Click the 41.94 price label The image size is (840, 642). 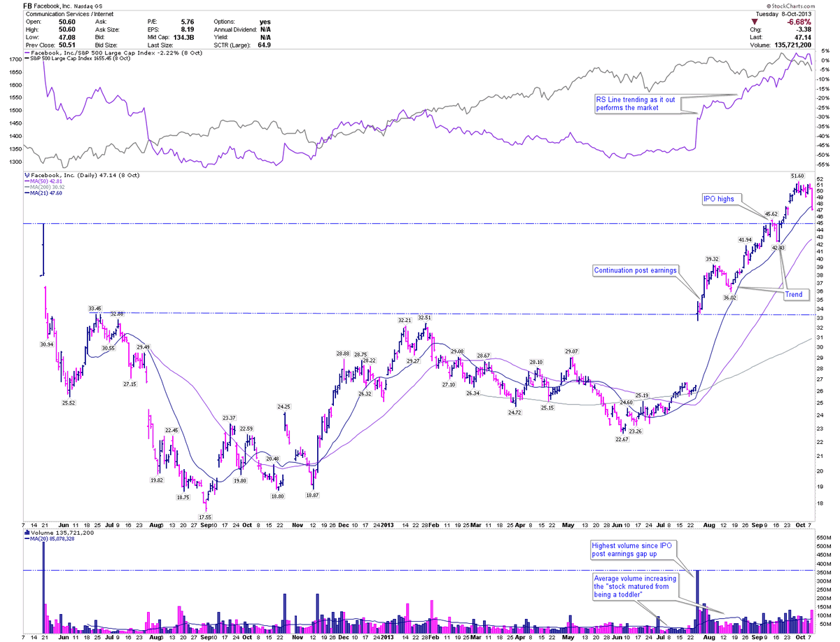coord(745,239)
